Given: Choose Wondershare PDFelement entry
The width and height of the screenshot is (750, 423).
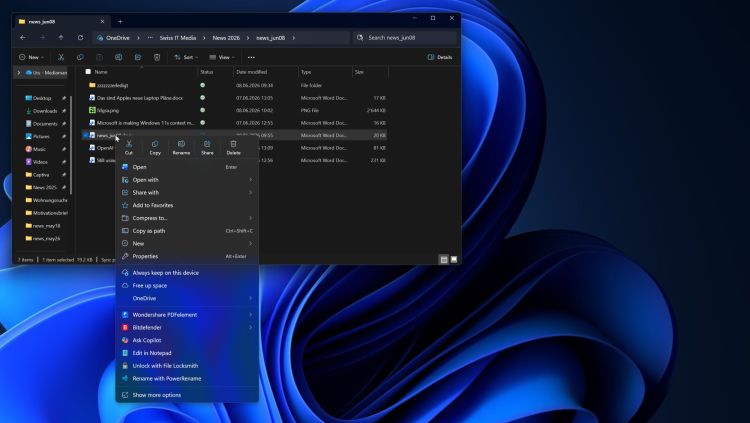Looking at the screenshot, I should coord(187,315).
